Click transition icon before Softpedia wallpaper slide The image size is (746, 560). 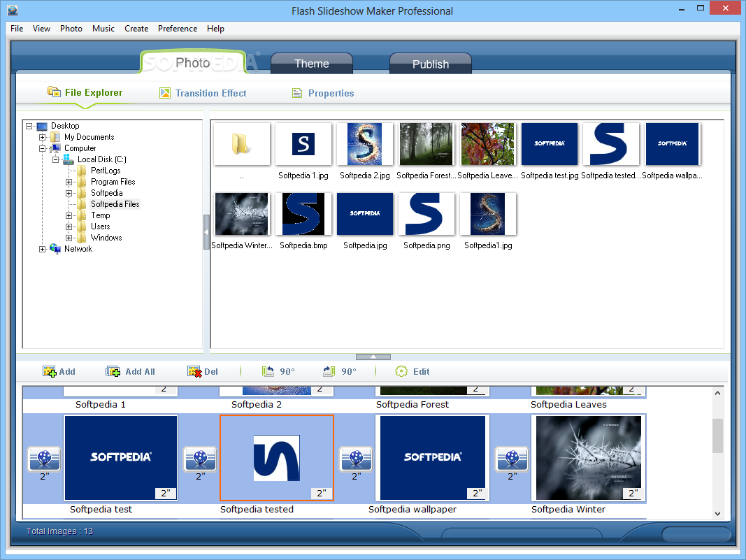pos(356,459)
